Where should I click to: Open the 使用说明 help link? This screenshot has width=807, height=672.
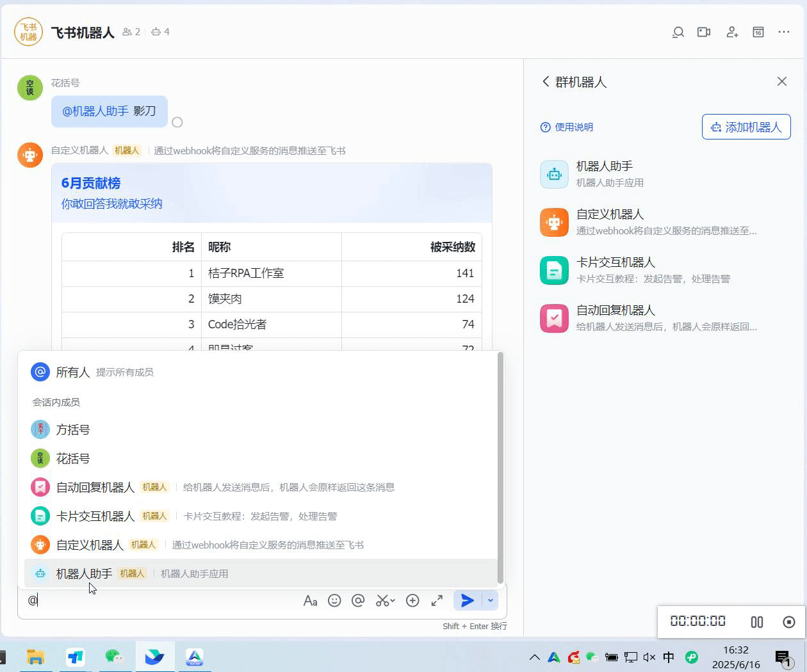[567, 127]
